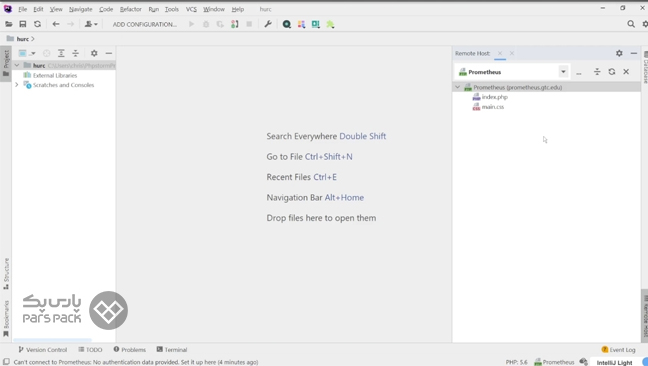
Task: Click the multicolored squares toolbar icon
Action: 301,24
